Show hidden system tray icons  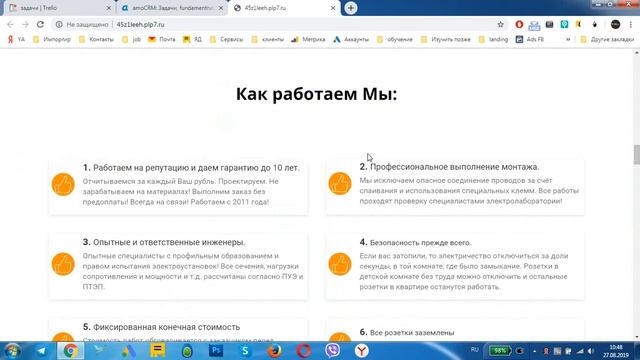tap(534, 351)
